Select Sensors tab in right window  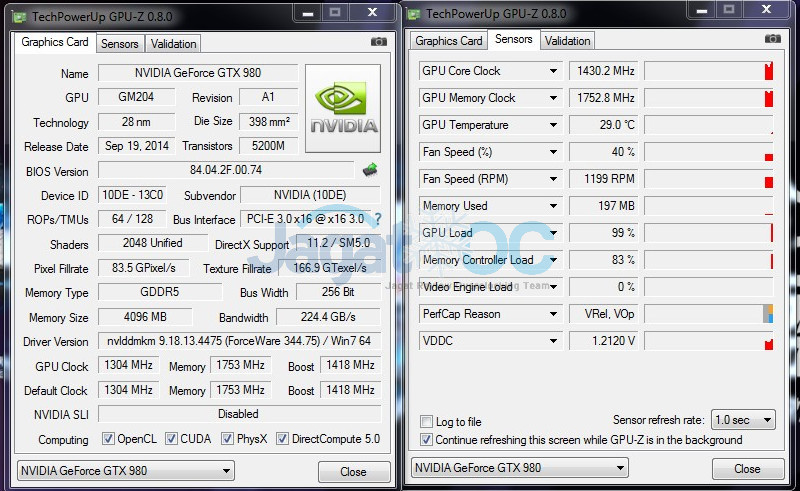[513, 39]
